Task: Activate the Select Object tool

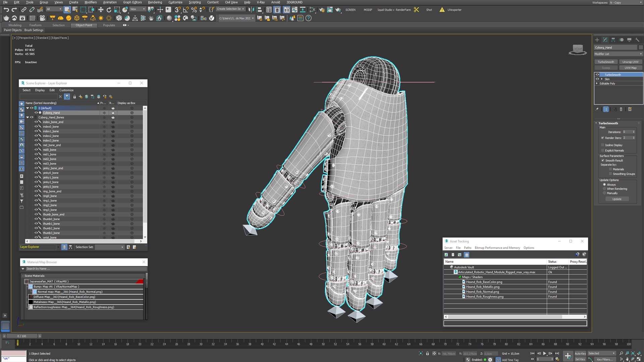Action: click(x=67, y=10)
